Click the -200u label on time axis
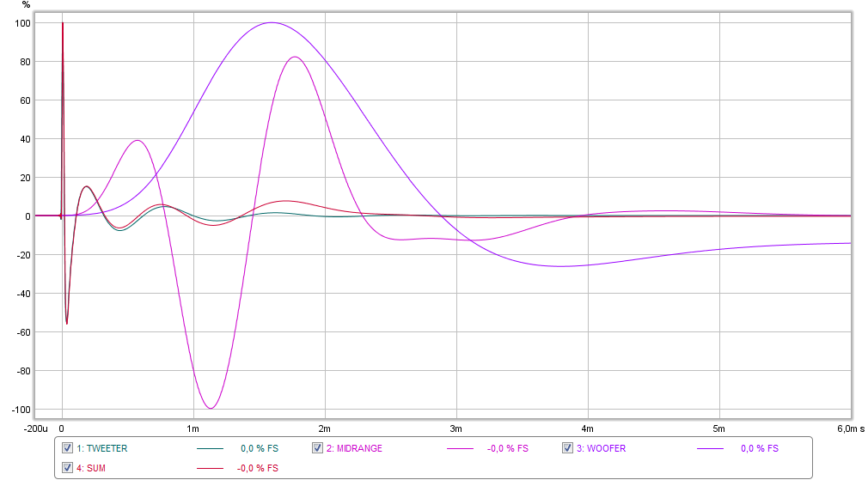The height and width of the screenshot is (480, 868). pos(36,428)
